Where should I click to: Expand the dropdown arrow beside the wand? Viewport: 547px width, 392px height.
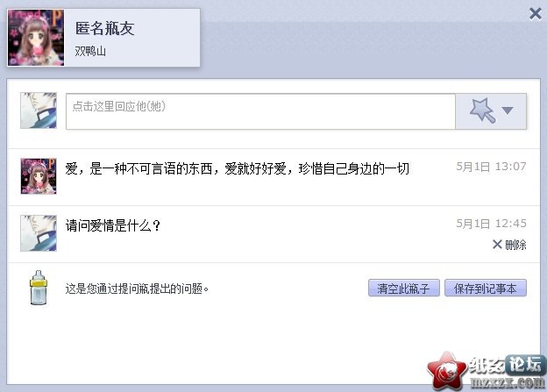click(x=508, y=110)
